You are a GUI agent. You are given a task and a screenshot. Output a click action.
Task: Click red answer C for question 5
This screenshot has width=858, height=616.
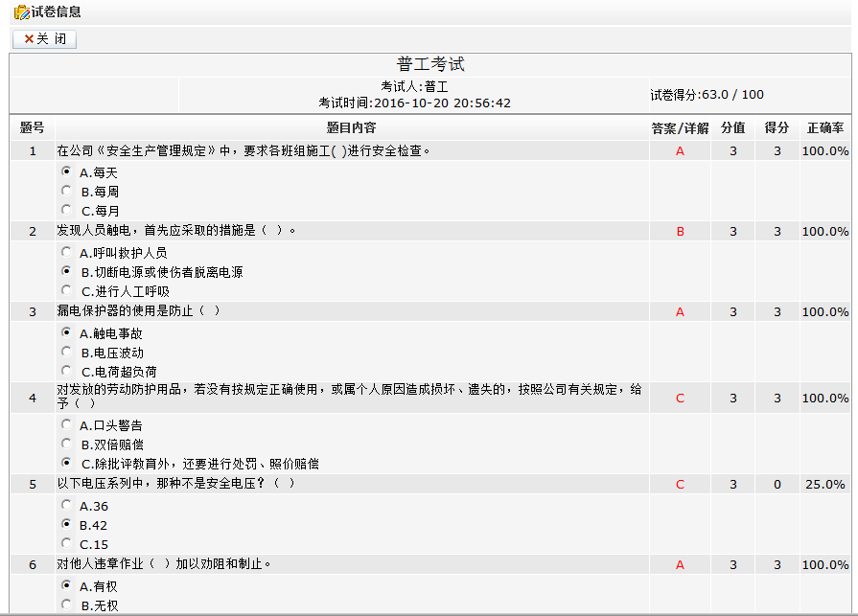680,485
